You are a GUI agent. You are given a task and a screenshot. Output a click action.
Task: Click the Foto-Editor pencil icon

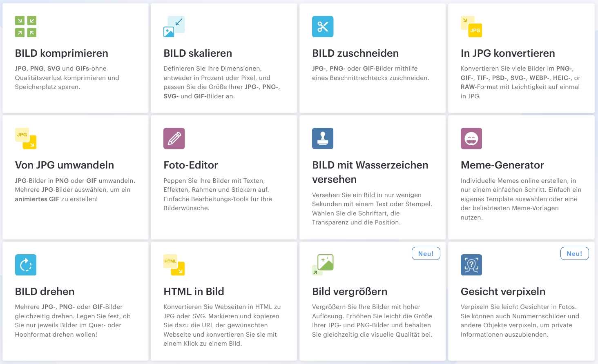tap(174, 138)
